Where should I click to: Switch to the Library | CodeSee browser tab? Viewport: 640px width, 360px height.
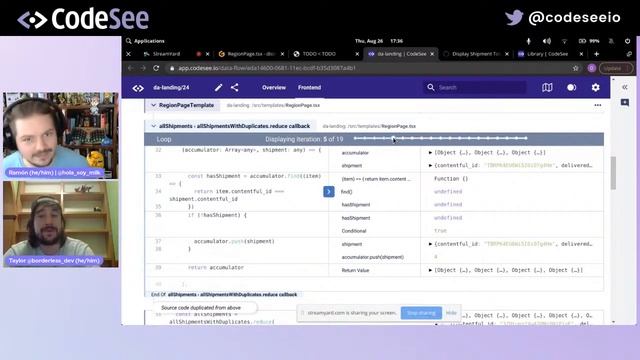coord(547,54)
